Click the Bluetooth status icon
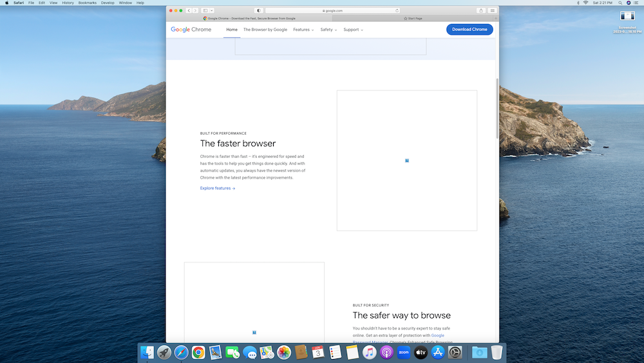The image size is (644, 363). pyautogui.click(x=578, y=3)
